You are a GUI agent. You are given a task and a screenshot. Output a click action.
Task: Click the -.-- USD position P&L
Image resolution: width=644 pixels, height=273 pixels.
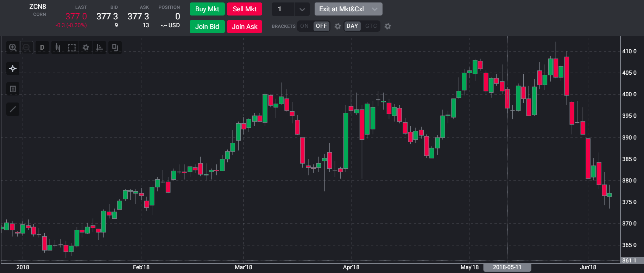pos(170,25)
